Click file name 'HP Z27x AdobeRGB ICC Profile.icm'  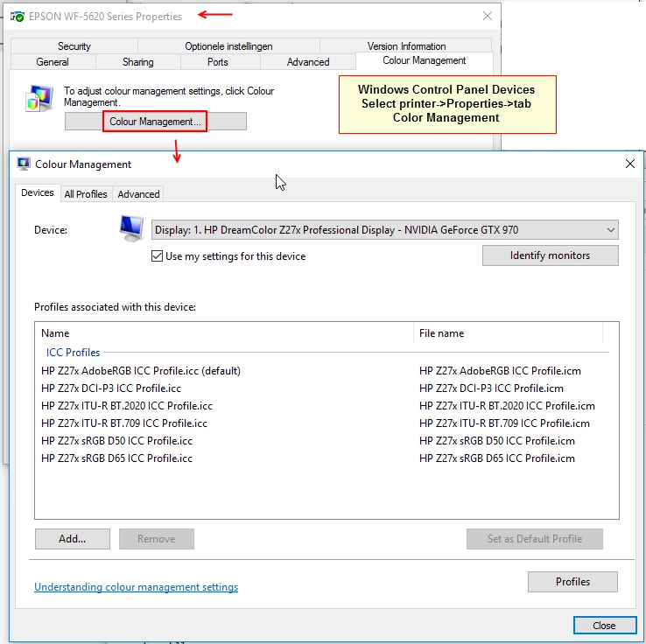500,371
